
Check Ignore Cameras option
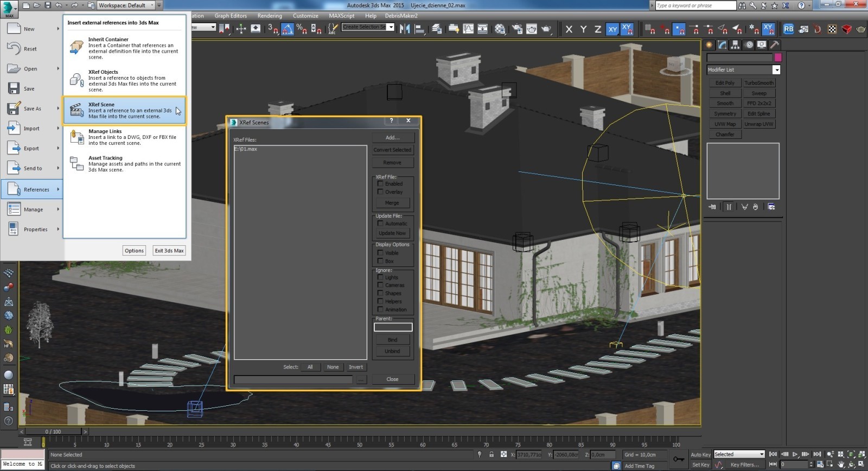380,285
